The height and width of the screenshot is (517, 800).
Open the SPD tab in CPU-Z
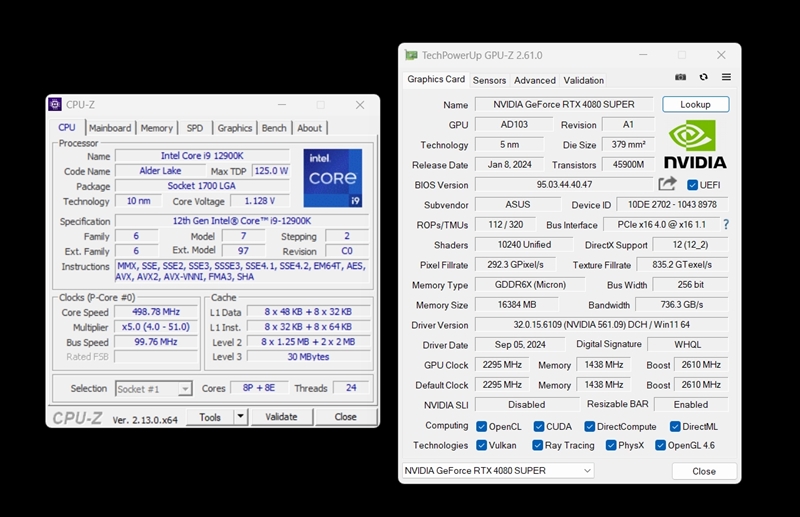[x=194, y=128]
